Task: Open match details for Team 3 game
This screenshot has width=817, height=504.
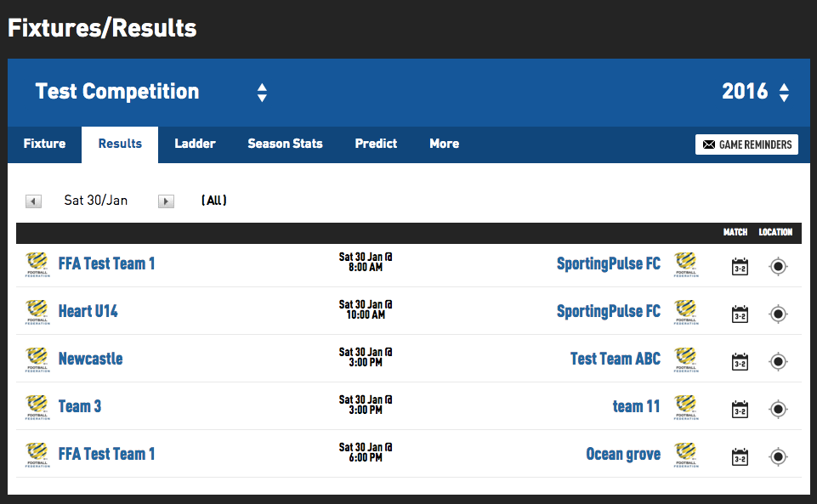Action: point(740,410)
